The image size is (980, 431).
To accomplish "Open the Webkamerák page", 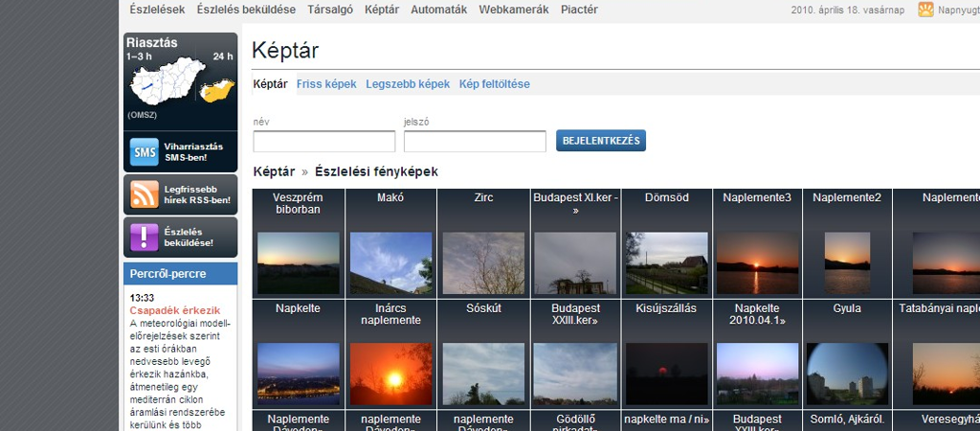I will pyautogui.click(x=514, y=10).
